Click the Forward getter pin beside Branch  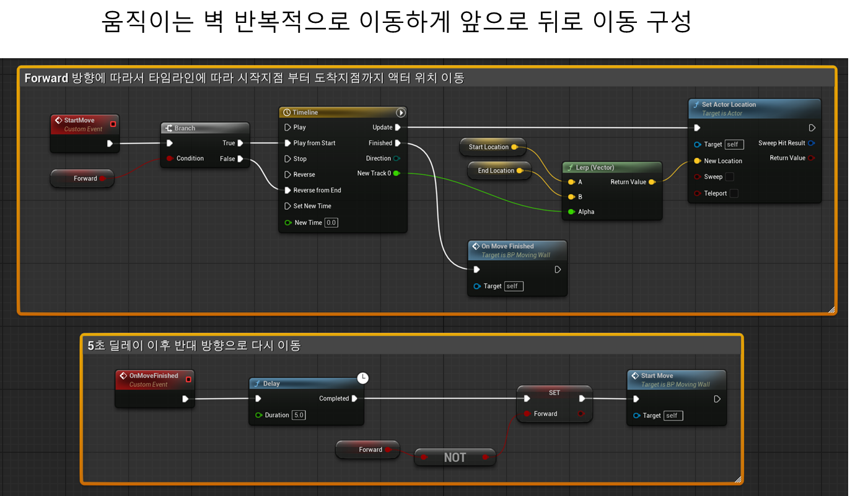coord(102,178)
